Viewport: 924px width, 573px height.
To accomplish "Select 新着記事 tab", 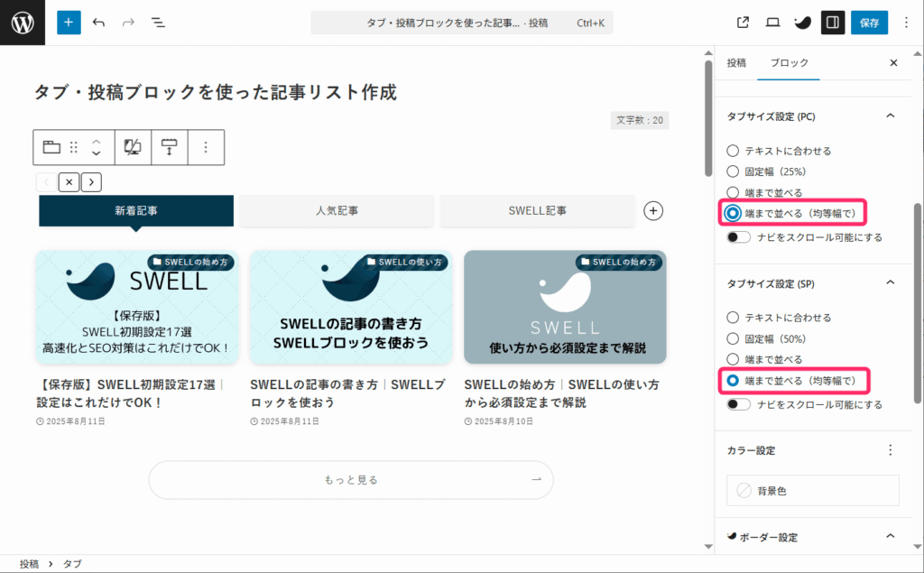I will coord(136,210).
